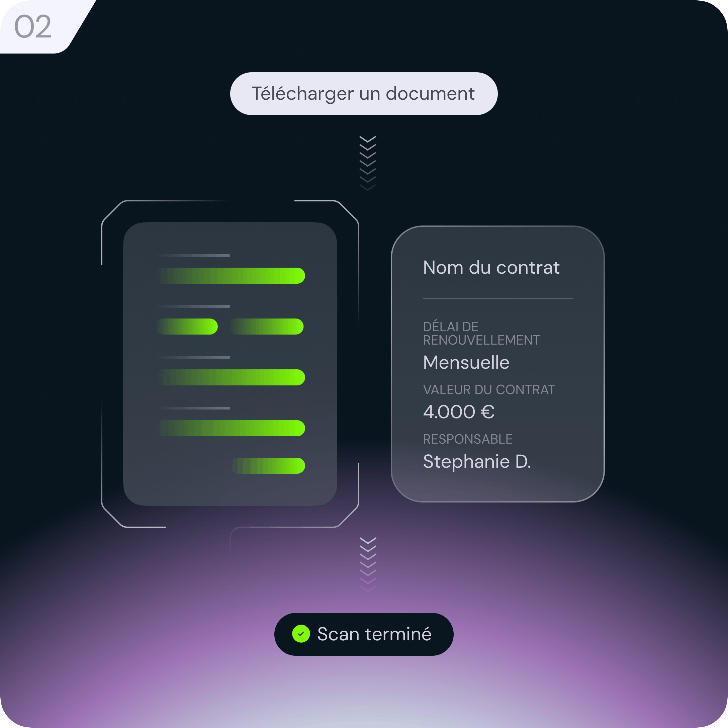Screen dimensions: 728x728
Task: Click the RESPONSABLE field label
Action: pos(468,439)
